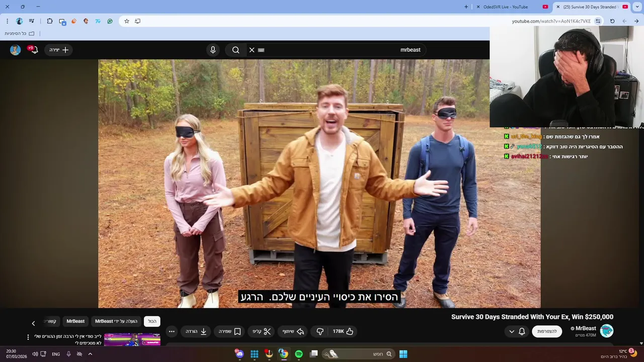644x362 pixels.
Task: Reload the page
Action: click(612, 21)
